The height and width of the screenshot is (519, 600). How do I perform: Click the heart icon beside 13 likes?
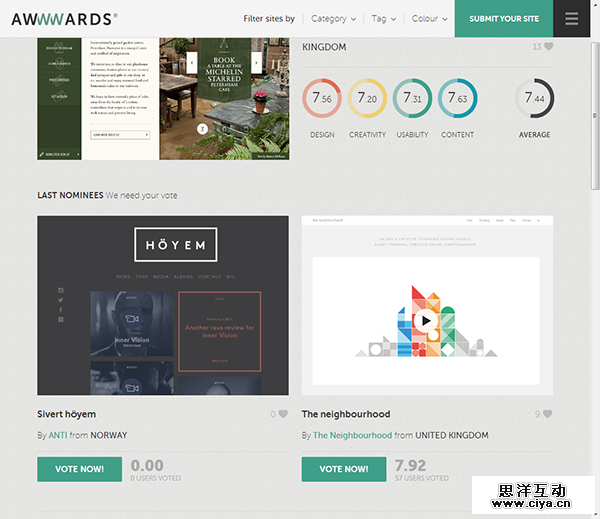coord(548,46)
